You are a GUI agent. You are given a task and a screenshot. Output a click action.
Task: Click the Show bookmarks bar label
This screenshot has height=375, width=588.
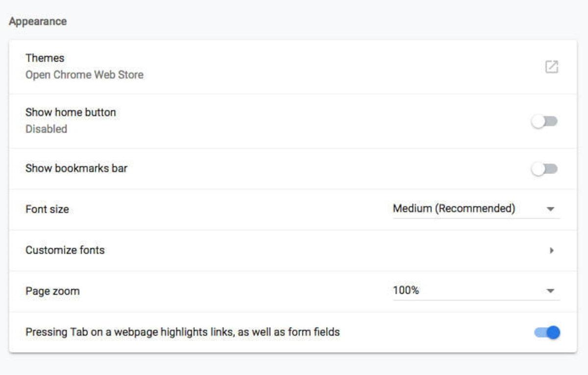pyautogui.click(x=76, y=169)
